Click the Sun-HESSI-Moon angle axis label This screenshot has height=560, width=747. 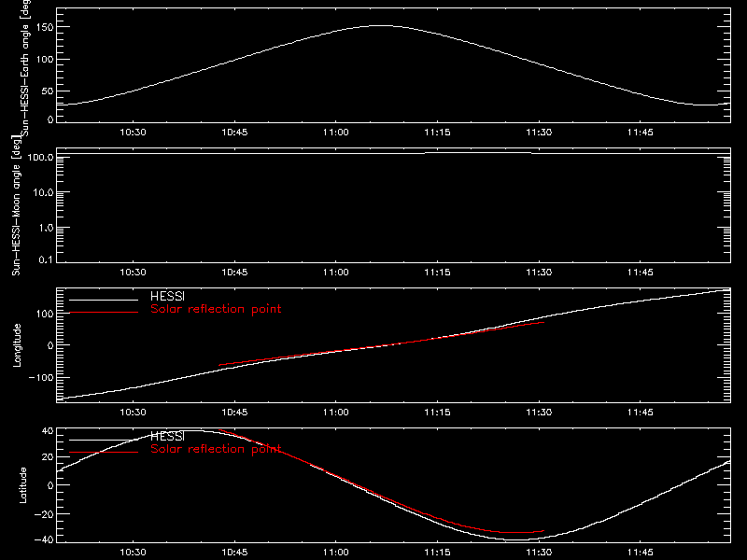click(x=16, y=205)
